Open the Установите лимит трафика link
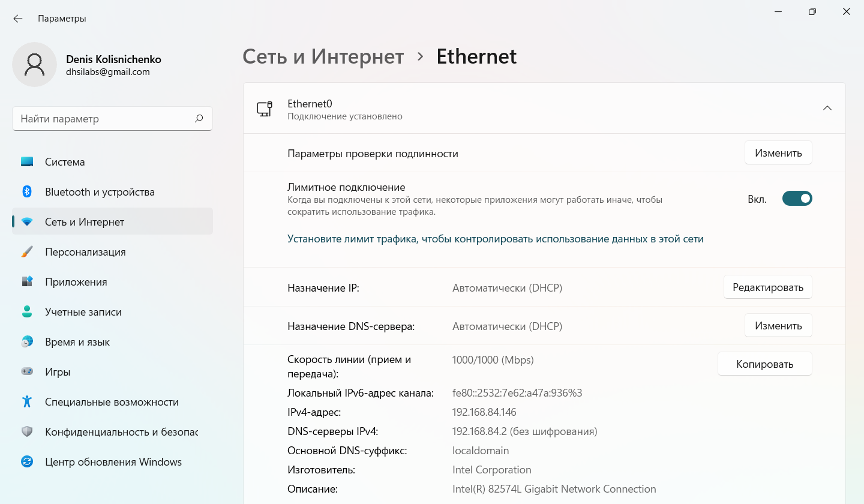Viewport: 864px width, 504px height. click(x=495, y=239)
